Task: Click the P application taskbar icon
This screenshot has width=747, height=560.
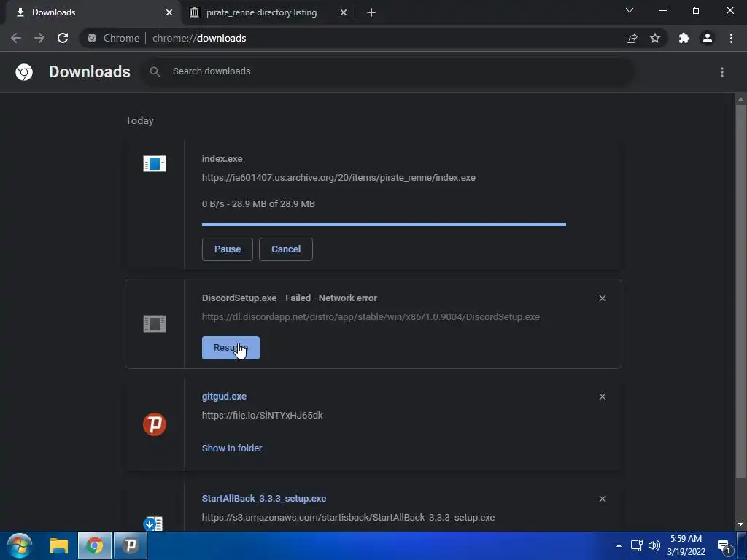Action: [131, 545]
